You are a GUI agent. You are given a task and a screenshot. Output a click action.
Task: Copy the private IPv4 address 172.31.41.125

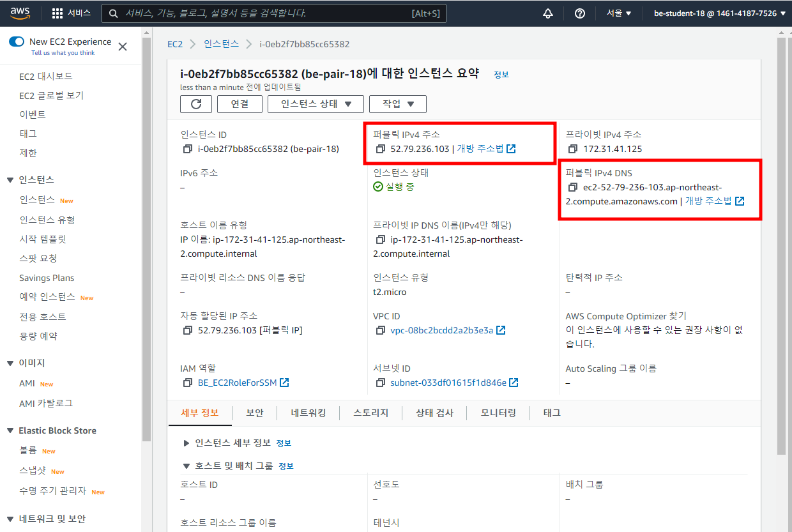coord(572,149)
